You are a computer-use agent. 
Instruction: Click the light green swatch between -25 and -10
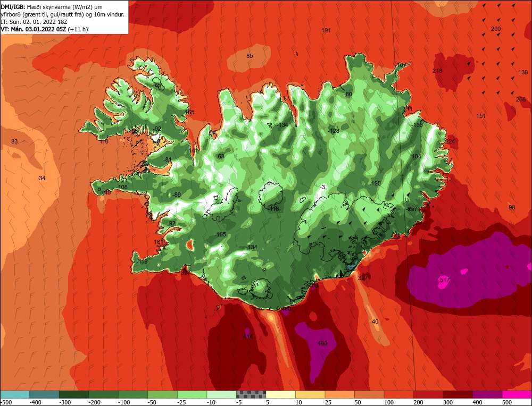coord(192,395)
